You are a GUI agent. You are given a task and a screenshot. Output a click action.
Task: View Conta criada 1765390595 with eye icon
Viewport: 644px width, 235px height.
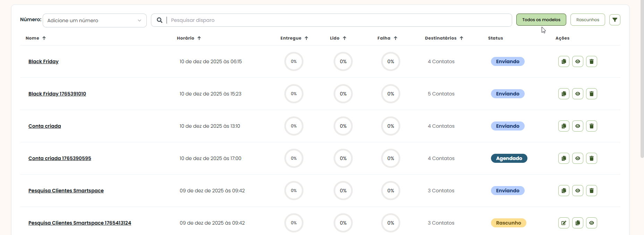coord(577,158)
